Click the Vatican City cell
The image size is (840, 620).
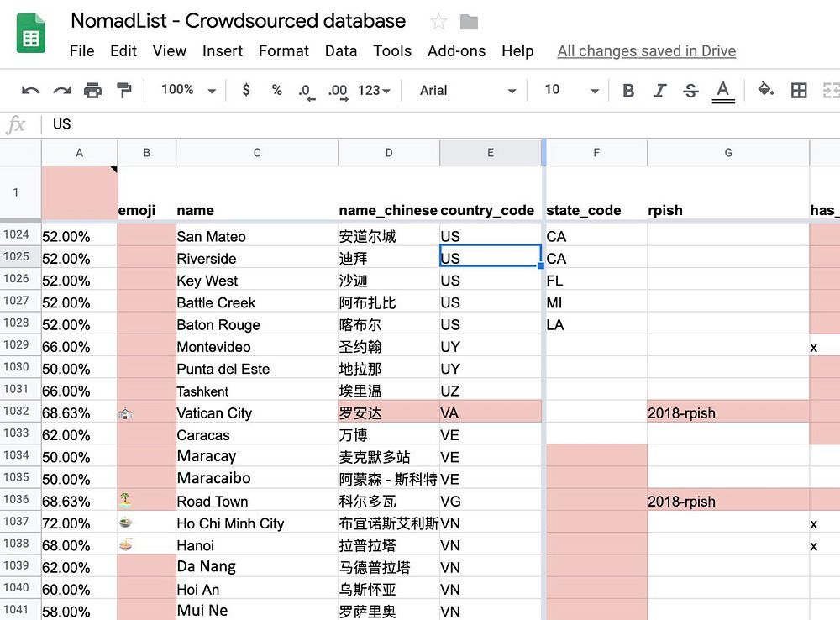257,412
